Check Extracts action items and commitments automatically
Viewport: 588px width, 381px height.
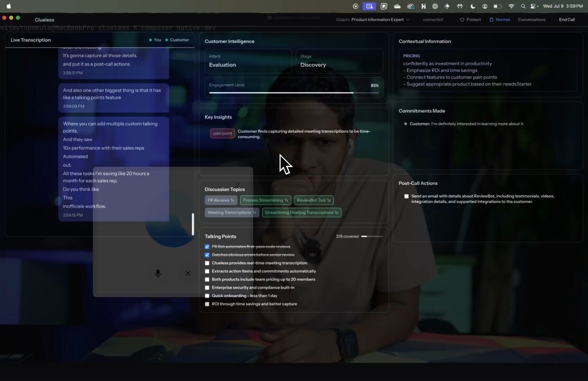[207, 271]
